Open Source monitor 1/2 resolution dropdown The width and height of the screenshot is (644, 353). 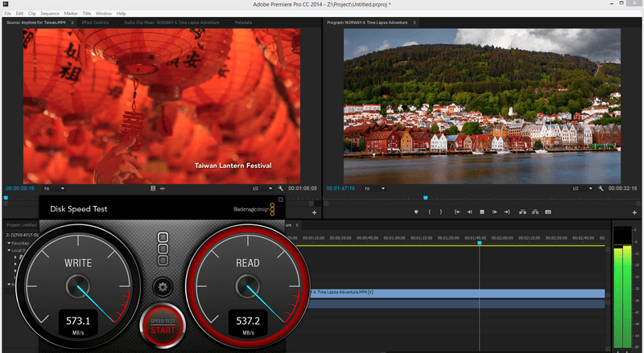coord(262,188)
